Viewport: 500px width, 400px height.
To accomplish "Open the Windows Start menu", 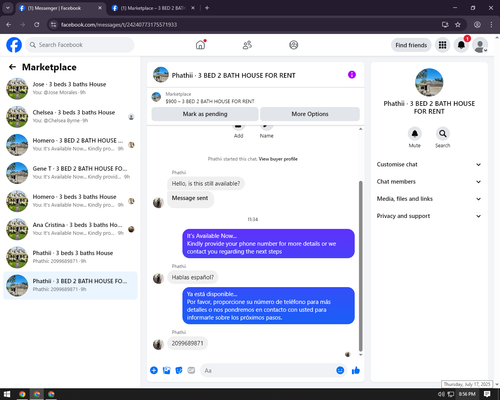I will coord(7,394).
